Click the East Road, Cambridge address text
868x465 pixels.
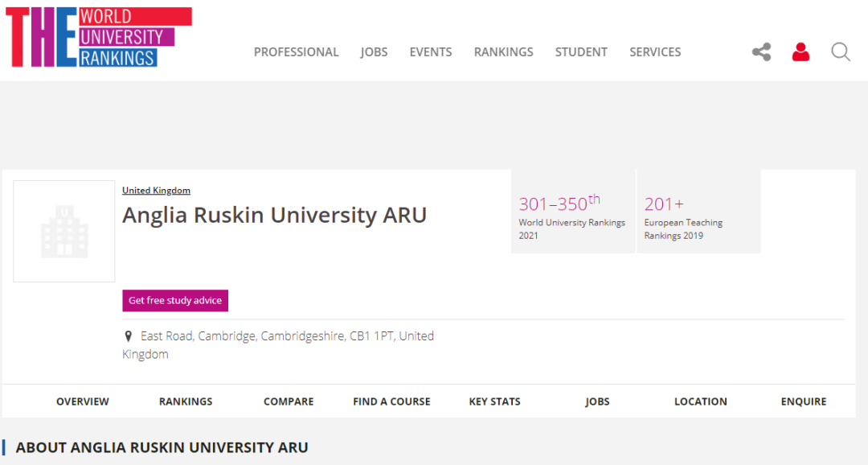pos(278,345)
